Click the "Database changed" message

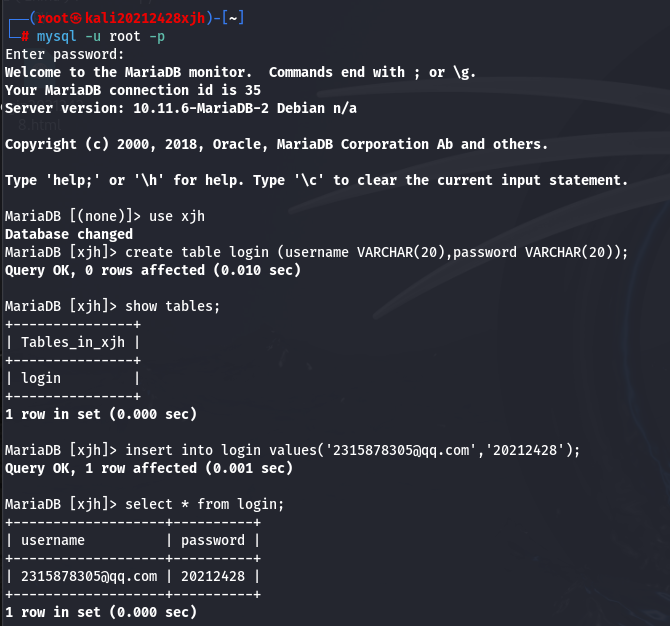(68, 234)
